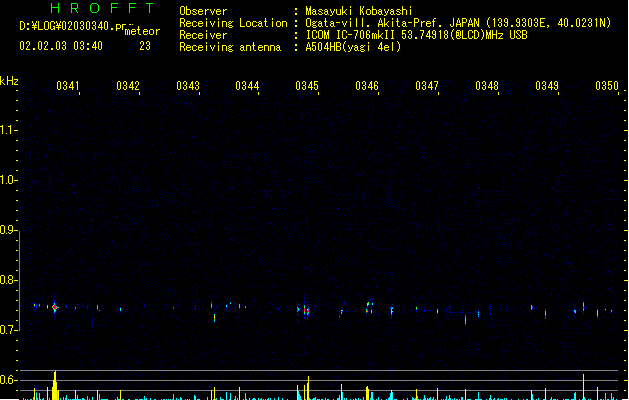Click the yellow intensity peak at 0345
Viewport: 629px width, 400px height.
(x=308, y=388)
